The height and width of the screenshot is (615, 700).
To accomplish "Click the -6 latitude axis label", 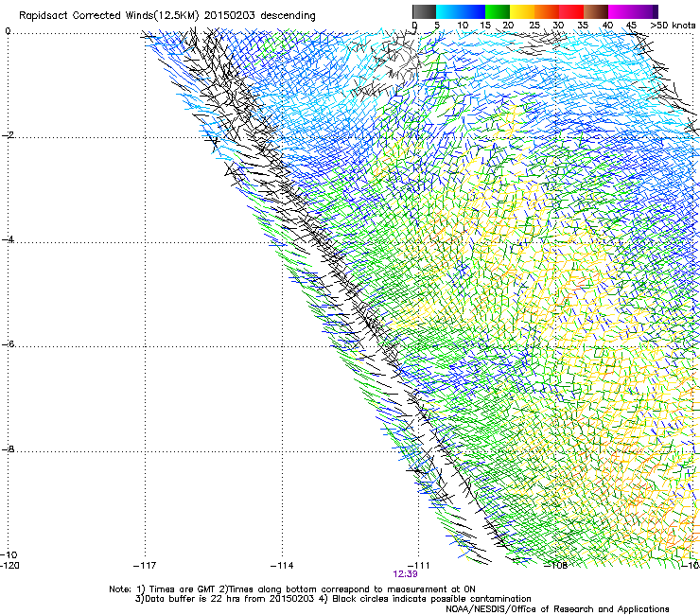I will (x=8, y=344).
